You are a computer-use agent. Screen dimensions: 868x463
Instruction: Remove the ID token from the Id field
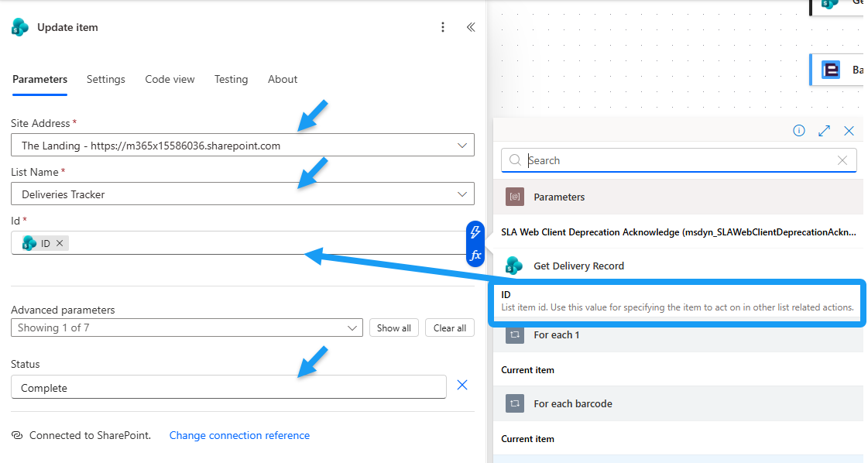pos(60,243)
